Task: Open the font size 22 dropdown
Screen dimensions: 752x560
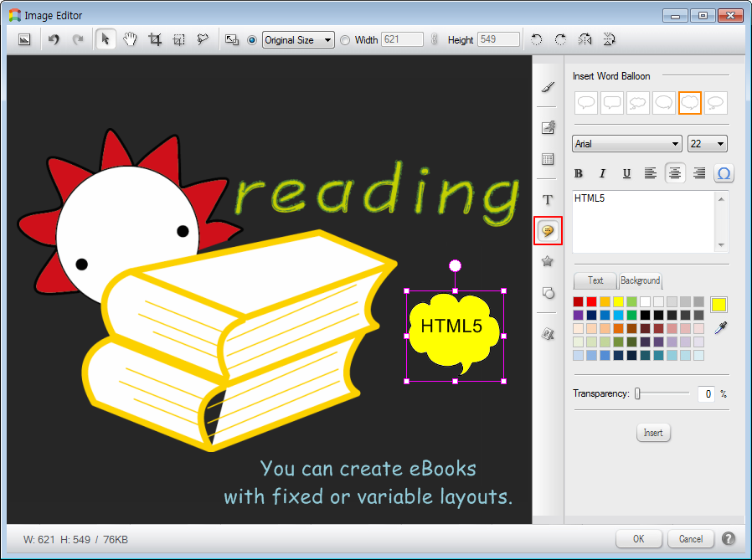Action: (707, 144)
